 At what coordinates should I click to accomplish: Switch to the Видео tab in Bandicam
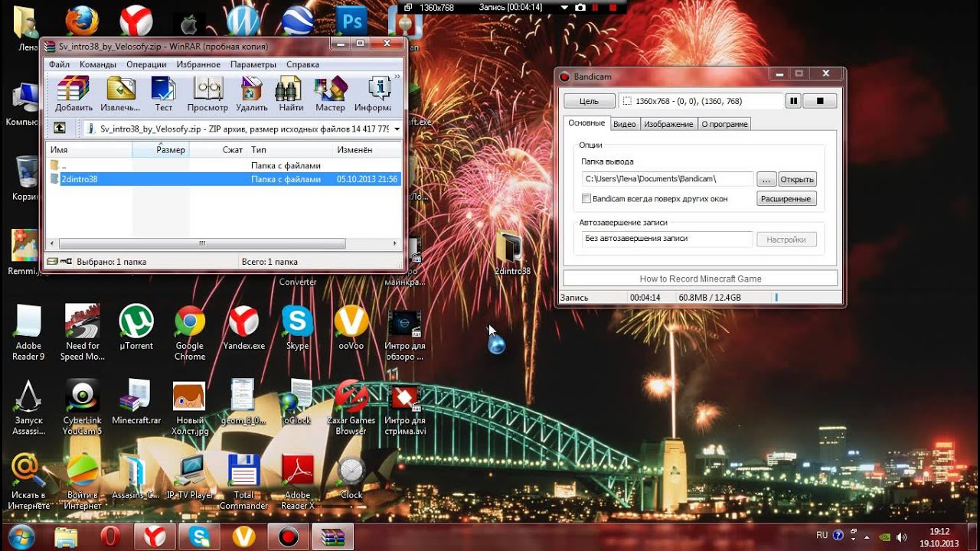625,124
